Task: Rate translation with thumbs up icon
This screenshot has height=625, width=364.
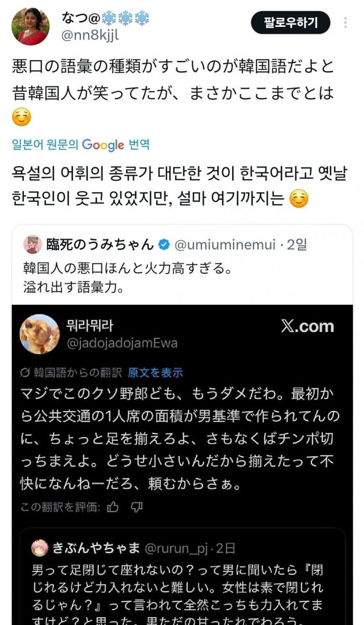Action: click(x=113, y=507)
